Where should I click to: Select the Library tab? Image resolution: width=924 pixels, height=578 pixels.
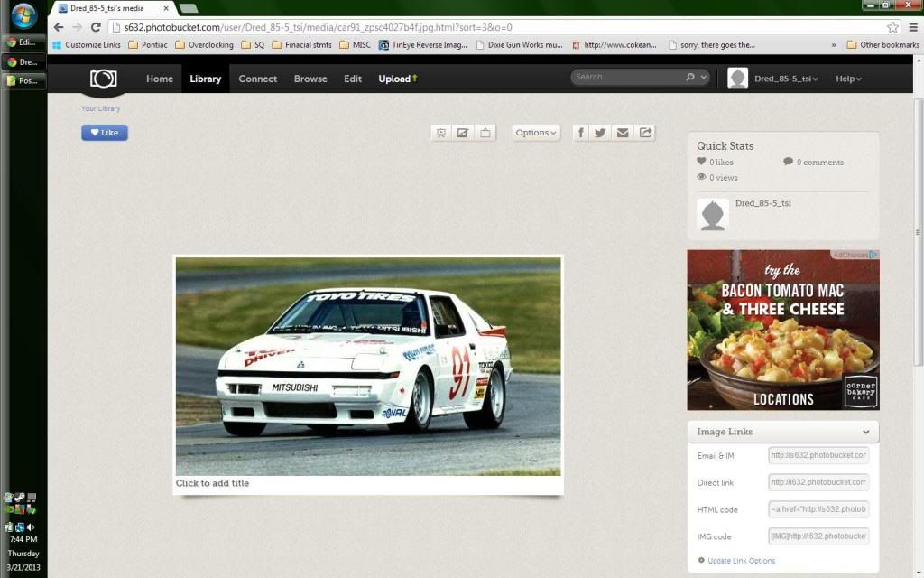pos(205,79)
